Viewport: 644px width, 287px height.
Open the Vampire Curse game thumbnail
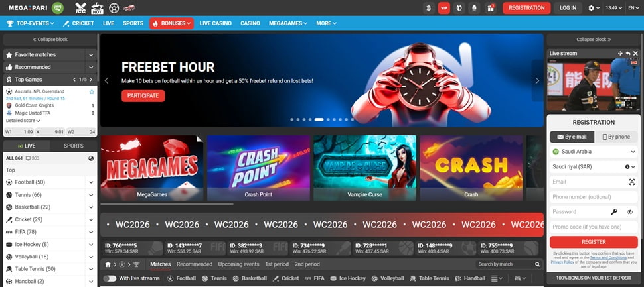[x=364, y=168]
